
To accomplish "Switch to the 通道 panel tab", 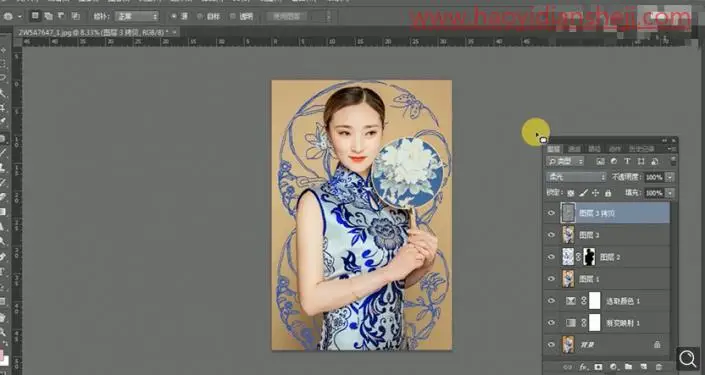I will 574,149.
